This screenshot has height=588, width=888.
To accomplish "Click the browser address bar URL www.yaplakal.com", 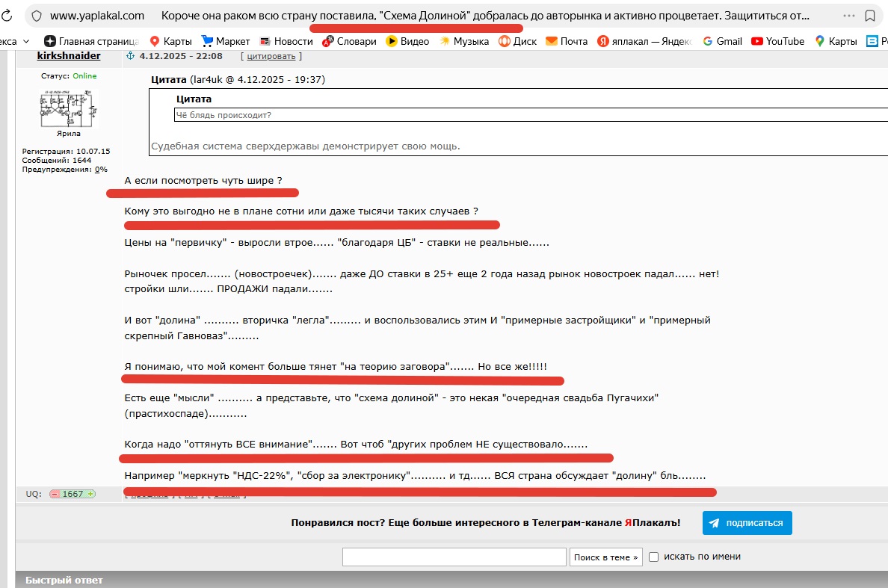I will tap(97, 16).
